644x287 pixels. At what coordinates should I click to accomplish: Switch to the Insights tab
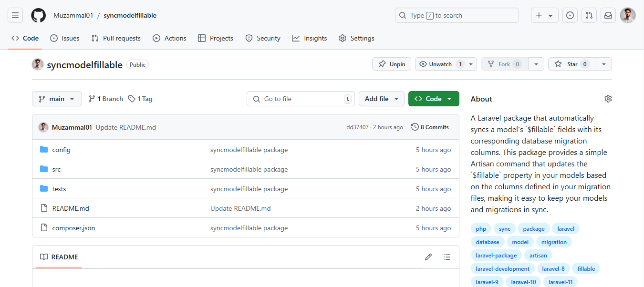point(310,38)
